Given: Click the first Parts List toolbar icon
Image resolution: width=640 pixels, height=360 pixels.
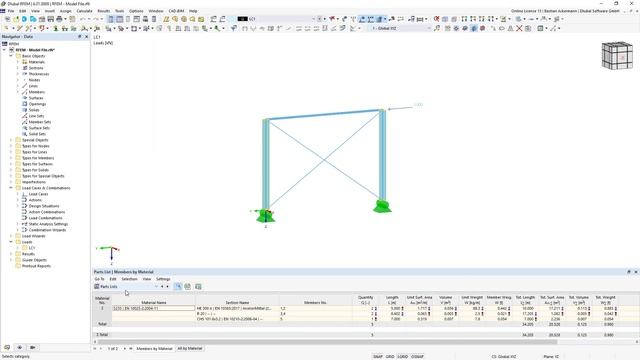Looking at the screenshot, I should click(178, 287).
